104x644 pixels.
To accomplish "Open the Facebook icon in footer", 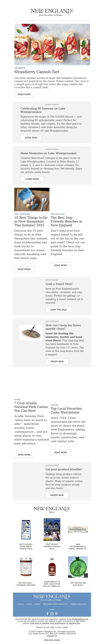I will [x=48, y=614].
